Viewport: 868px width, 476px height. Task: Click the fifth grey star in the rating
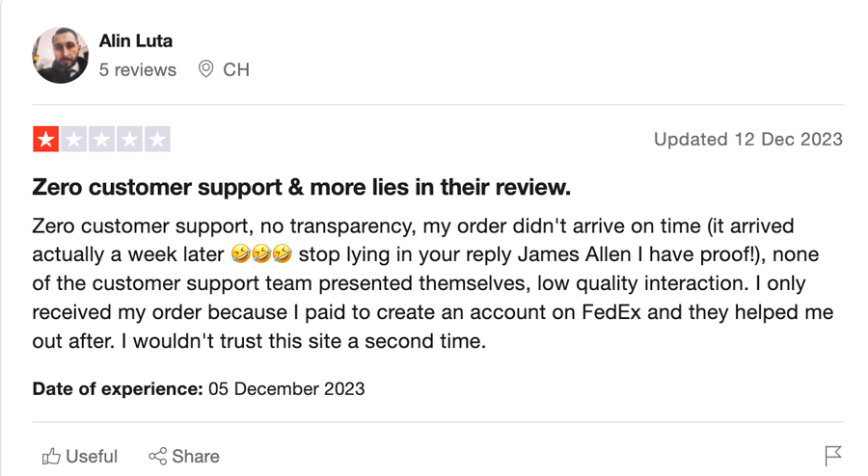[157, 140]
